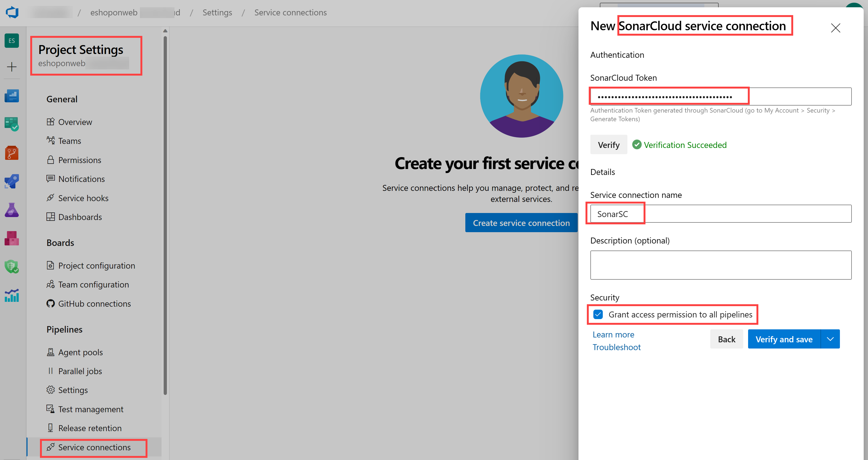Click the Verification Succeeded status text
The image size is (868, 460).
[685, 145]
